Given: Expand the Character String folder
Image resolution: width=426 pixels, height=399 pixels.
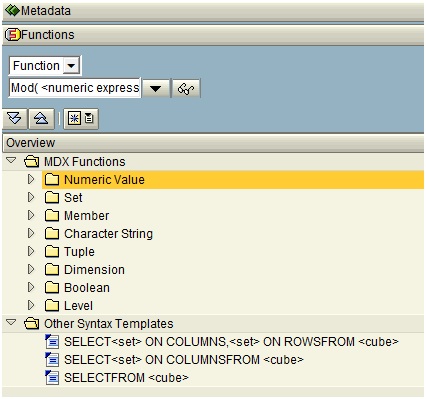Looking at the screenshot, I should click(31, 233).
